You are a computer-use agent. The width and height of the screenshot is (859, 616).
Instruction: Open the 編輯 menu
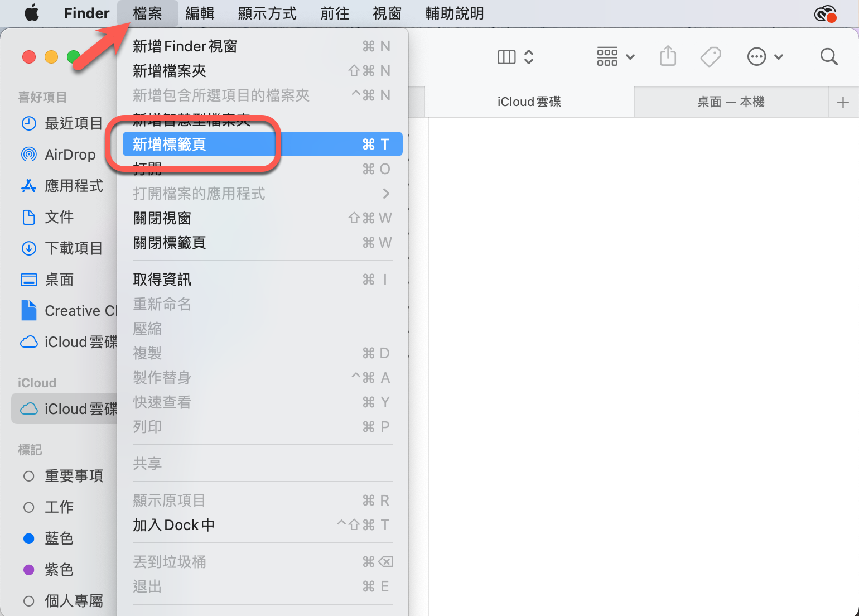pos(200,13)
